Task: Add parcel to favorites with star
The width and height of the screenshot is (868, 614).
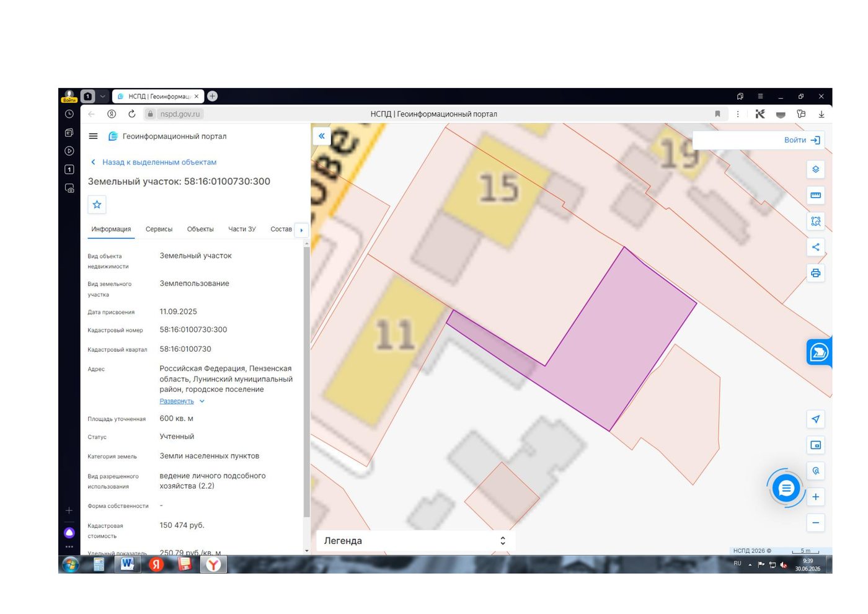Action: click(x=97, y=205)
